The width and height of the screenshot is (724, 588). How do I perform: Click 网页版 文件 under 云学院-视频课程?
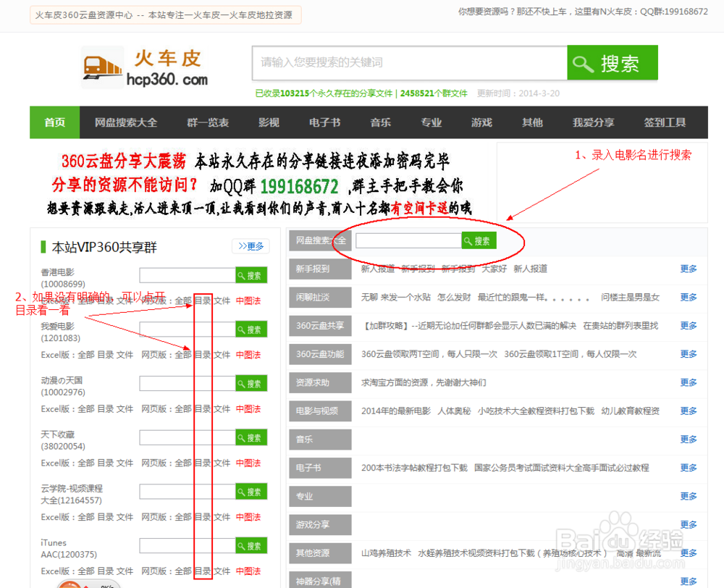[x=222, y=517]
